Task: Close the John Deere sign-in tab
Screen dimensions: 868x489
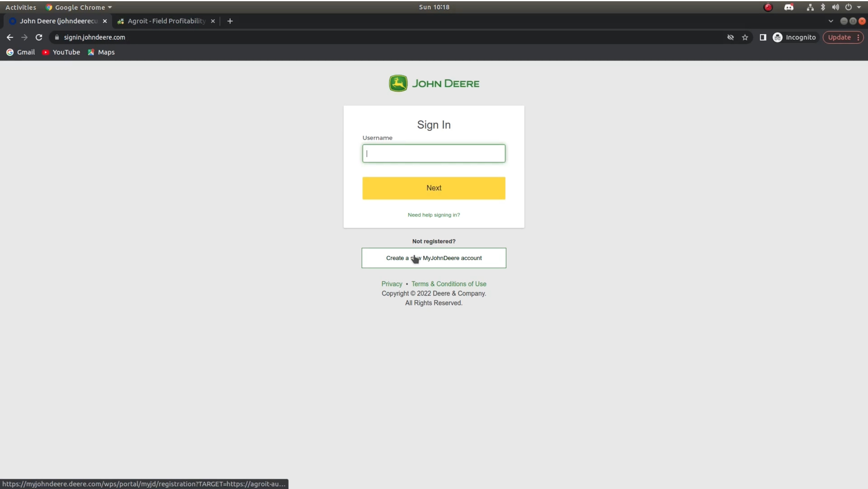Action: 105,21
